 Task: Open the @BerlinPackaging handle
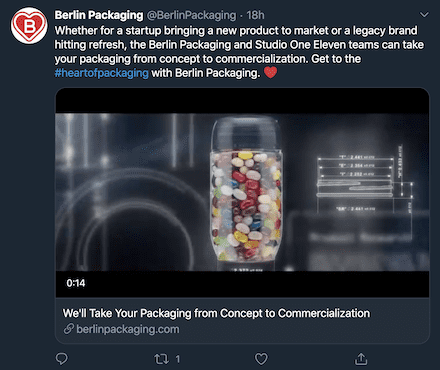point(191,15)
